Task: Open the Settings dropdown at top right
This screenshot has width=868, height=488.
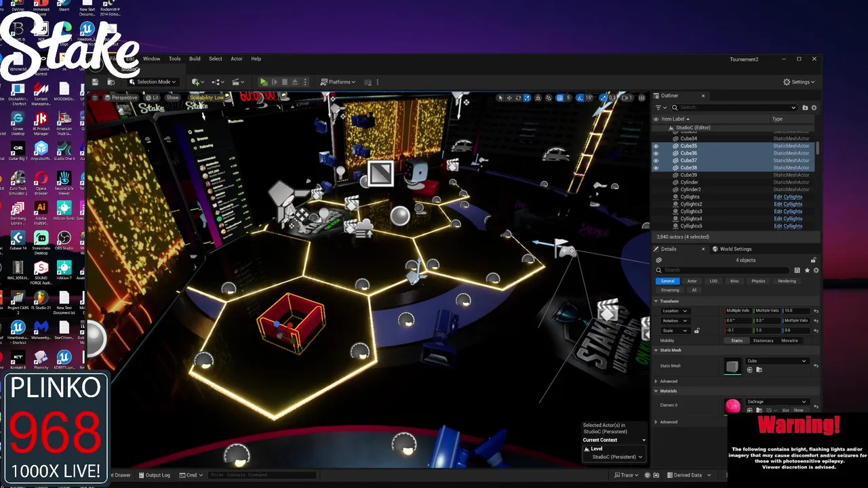Action: coord(800,82)
